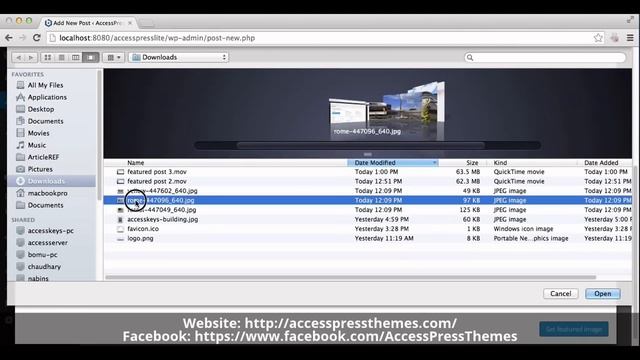Bookmark this page with the star
Screen dimensions: 640x360
(598, 38)
